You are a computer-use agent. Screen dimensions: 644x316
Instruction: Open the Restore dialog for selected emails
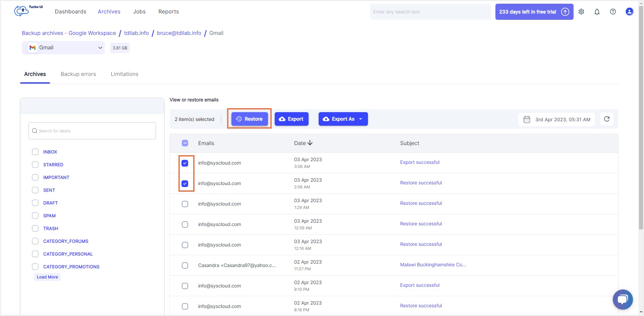coord(249,119)
